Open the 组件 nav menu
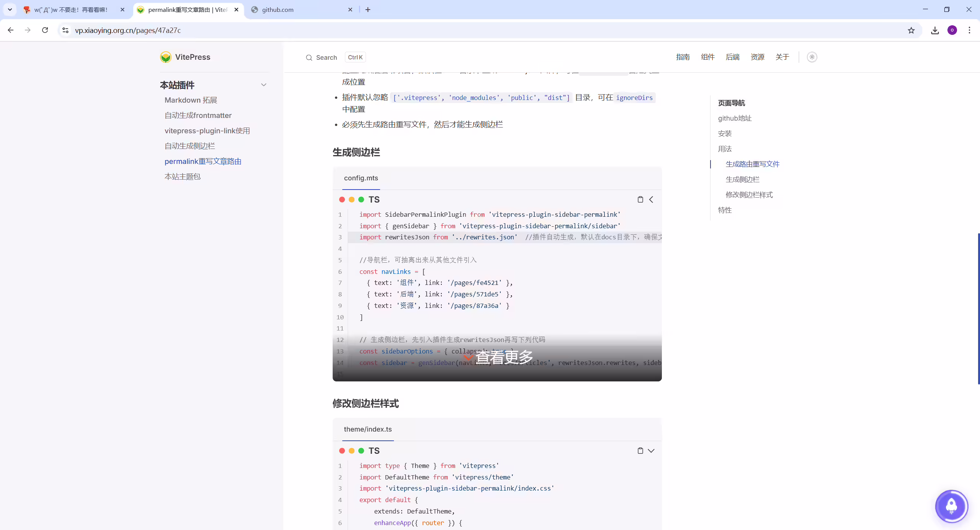Viewport: 980px width, 530px height. 707,57
